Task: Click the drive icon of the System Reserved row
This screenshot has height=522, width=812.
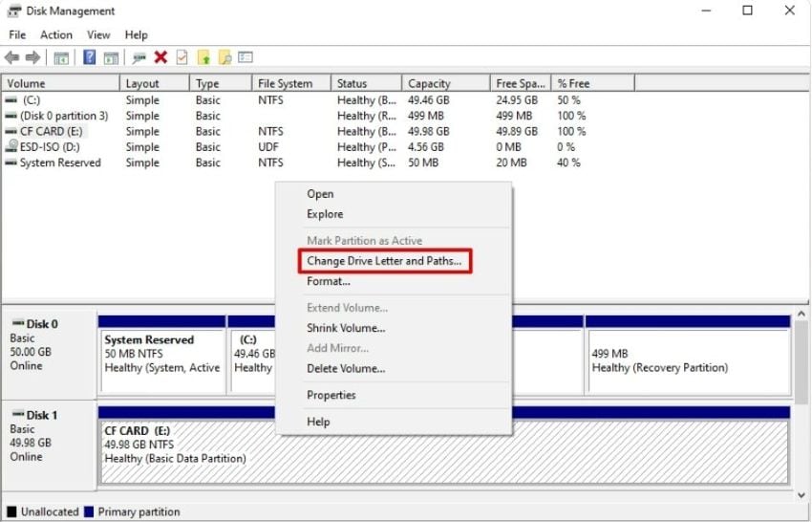Action: 11,163
